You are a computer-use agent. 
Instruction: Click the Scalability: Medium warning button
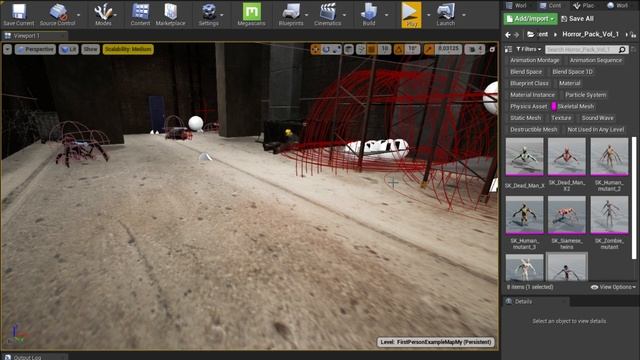(x=128, y=49)
